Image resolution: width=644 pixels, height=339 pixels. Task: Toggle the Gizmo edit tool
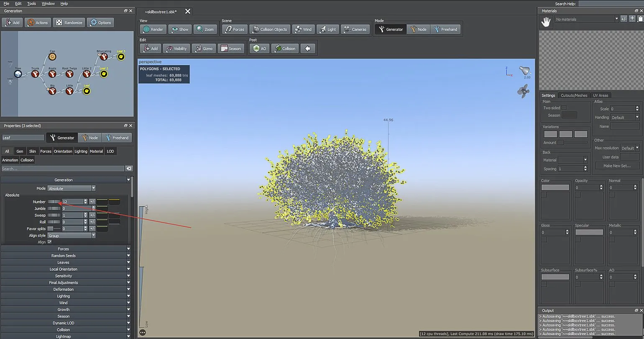(x=203, y=49)
